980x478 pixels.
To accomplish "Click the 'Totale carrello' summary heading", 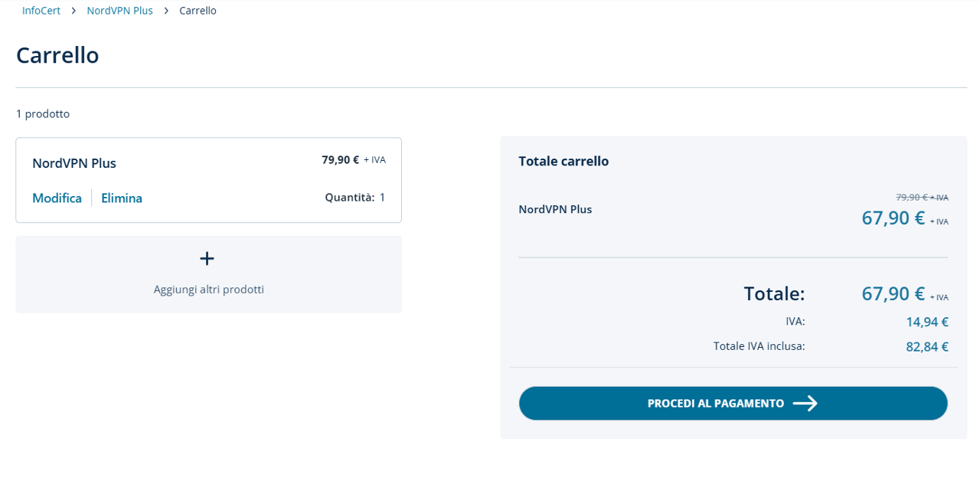I will click(563, 162).
